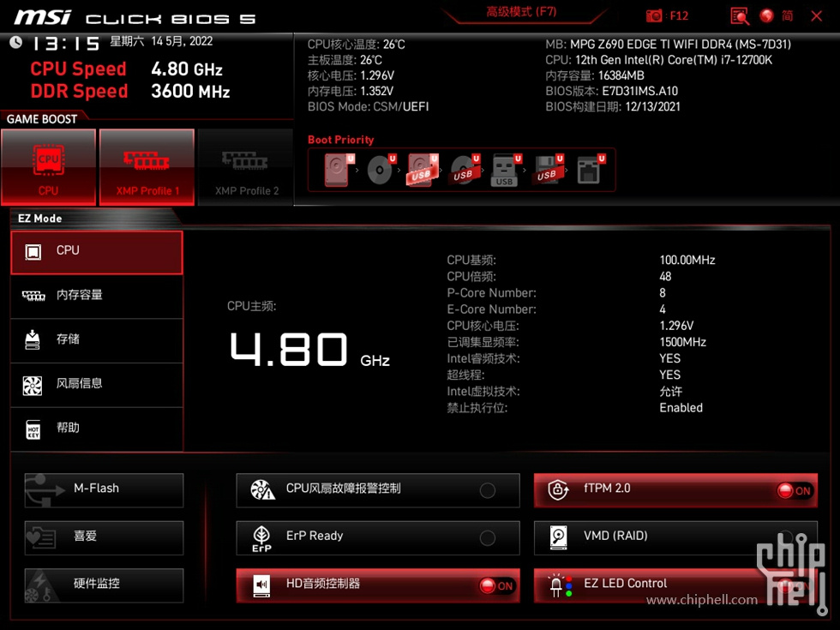Select the USB floppy boot device icon
The height and width of the screenshot is (630, 840).
[548, 170]
